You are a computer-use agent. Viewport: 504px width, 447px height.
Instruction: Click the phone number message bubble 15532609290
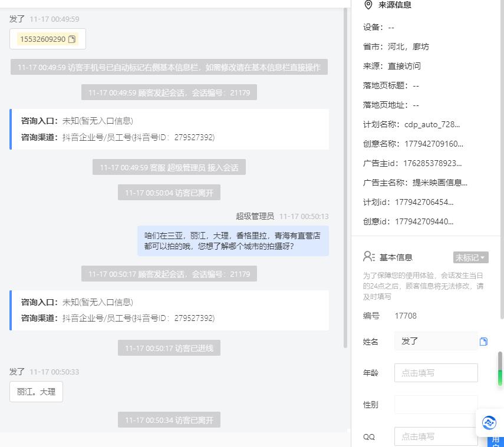48,39
